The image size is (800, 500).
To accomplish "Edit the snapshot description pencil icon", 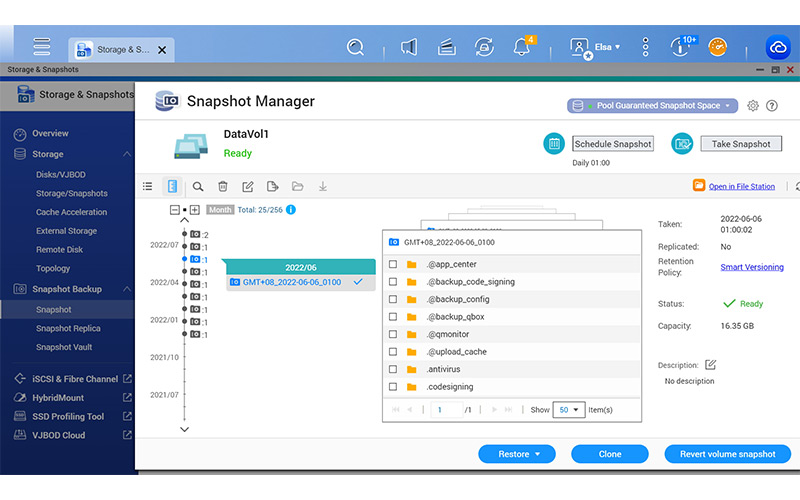I will coord(710,365).
